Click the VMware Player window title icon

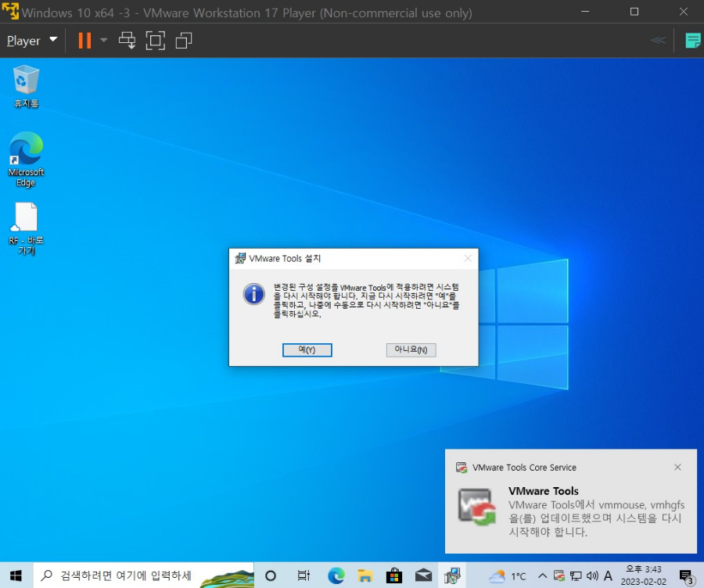pyautogui.click(x=10, y=11)
